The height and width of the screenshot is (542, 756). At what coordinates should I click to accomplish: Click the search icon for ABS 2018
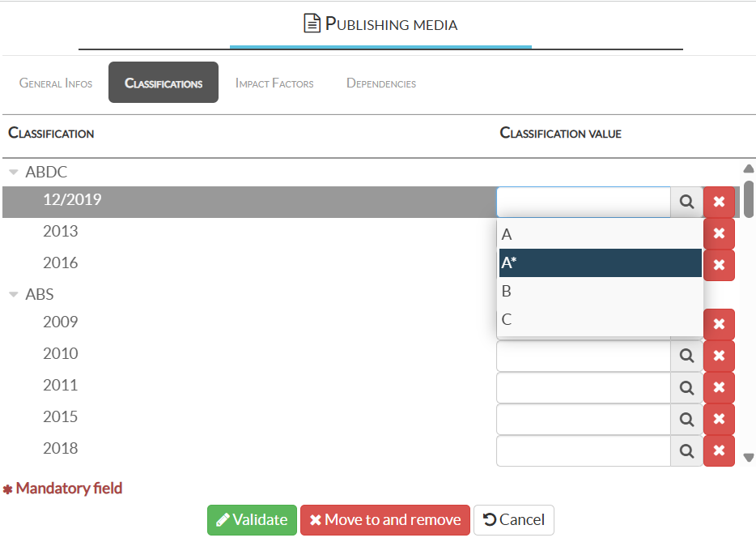click(686, 450)
